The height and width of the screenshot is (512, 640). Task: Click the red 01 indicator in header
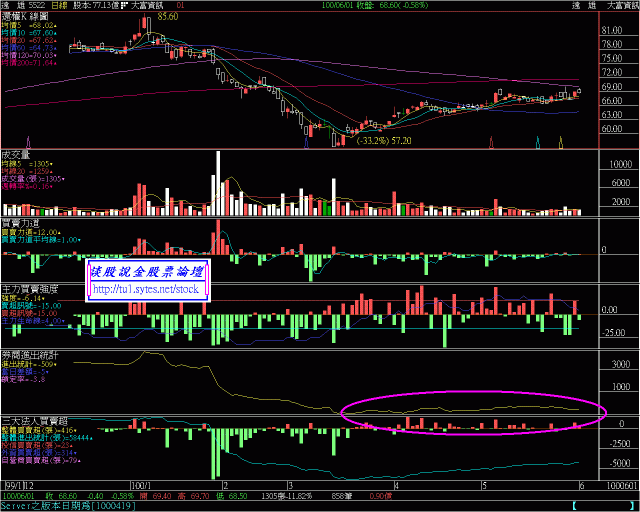[x=180, y=5]
